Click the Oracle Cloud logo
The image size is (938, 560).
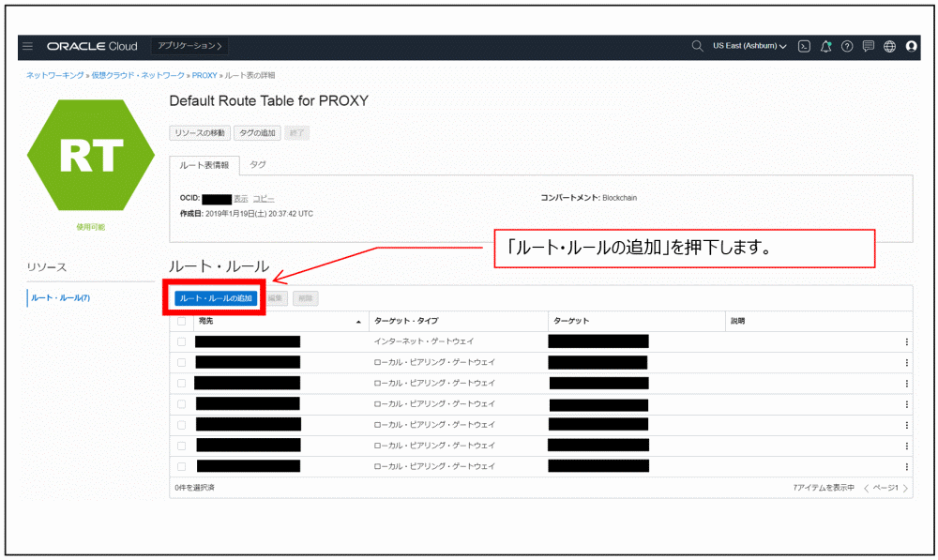point(92,46)
